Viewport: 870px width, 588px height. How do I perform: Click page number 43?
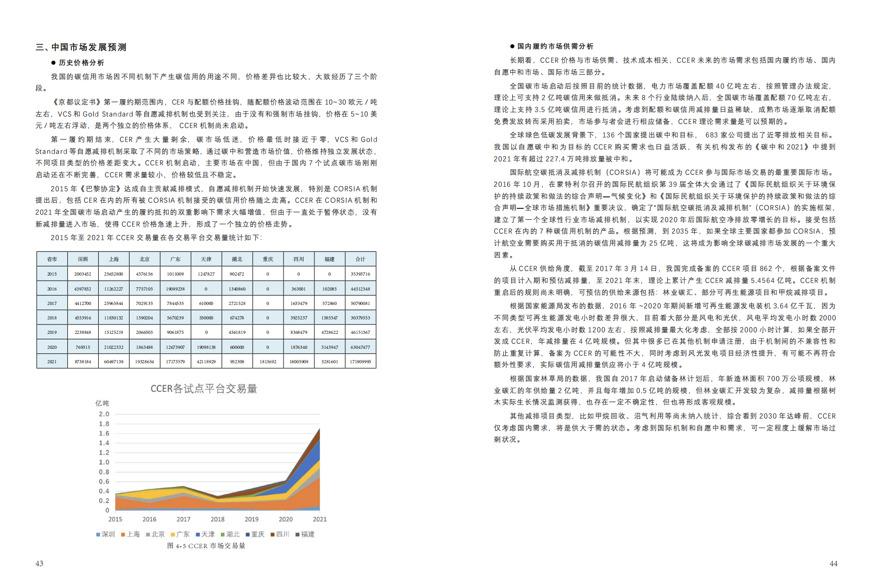[x=39, y=564]
